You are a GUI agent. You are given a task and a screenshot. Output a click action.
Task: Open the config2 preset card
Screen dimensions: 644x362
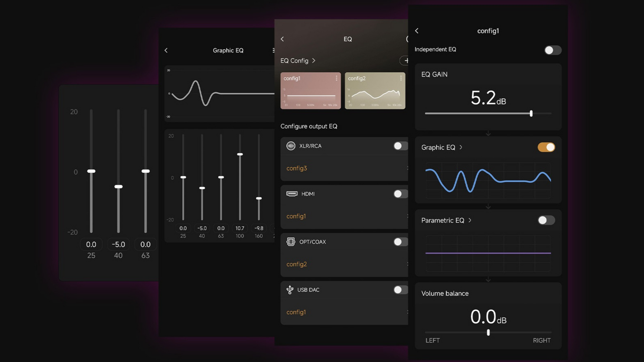coord(375,91)
